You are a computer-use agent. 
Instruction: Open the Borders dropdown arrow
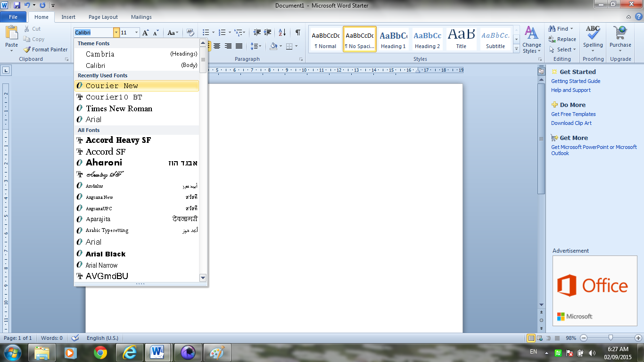tap(296, 46)
